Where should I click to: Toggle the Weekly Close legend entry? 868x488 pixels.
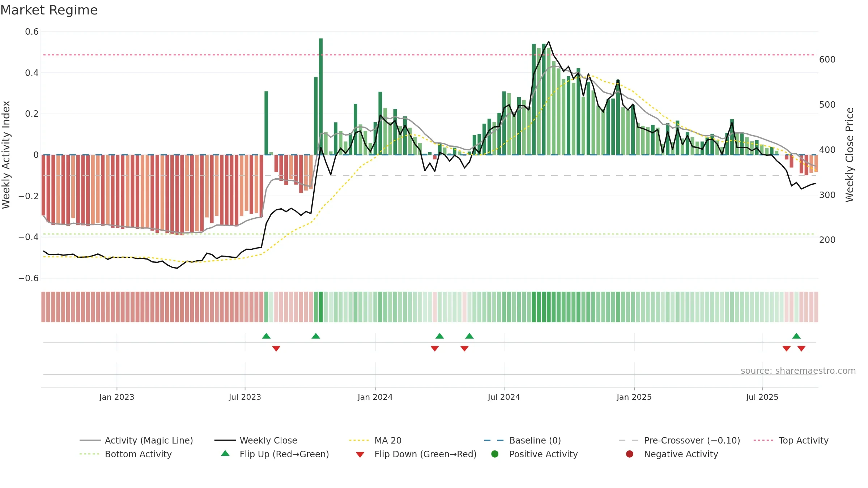point(256,440)
